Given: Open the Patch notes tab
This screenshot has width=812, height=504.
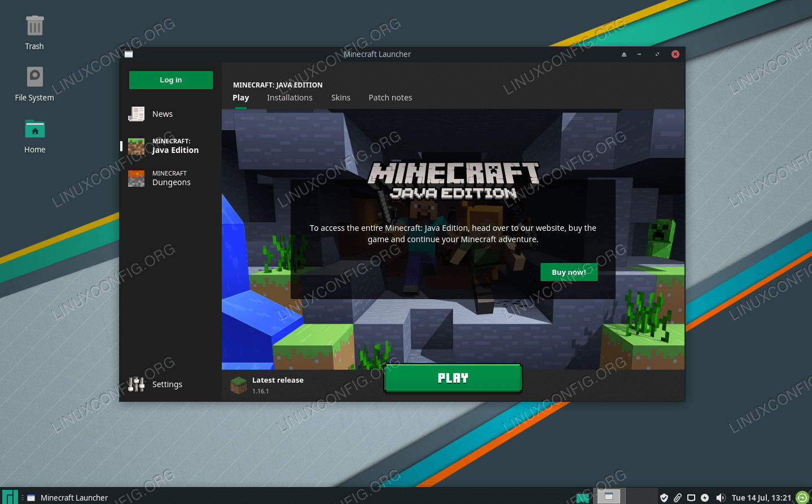Looking at the screenshot, I should click(x=390, y=98).
